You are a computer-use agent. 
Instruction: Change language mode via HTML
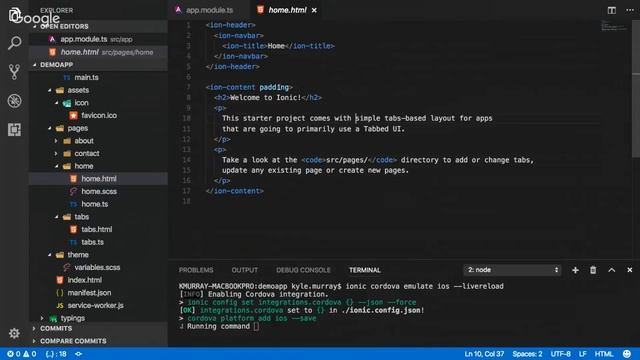[604, 354]
